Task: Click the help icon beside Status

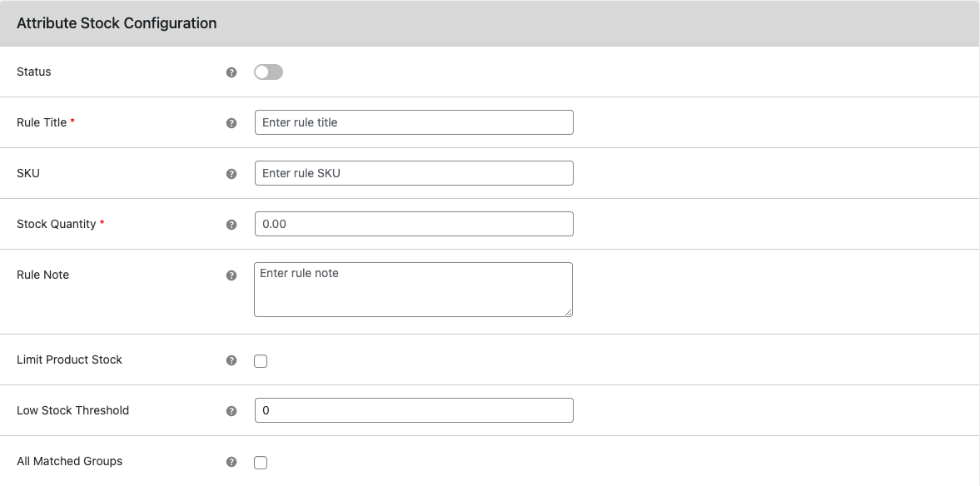Action: [x=231, y=72]
